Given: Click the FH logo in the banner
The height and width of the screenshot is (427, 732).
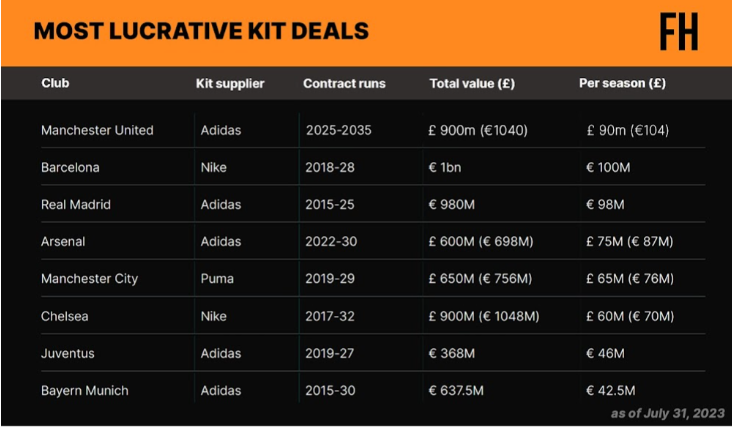Looking at the screenshot, I should pyautogui.click(x=678, y=33).
